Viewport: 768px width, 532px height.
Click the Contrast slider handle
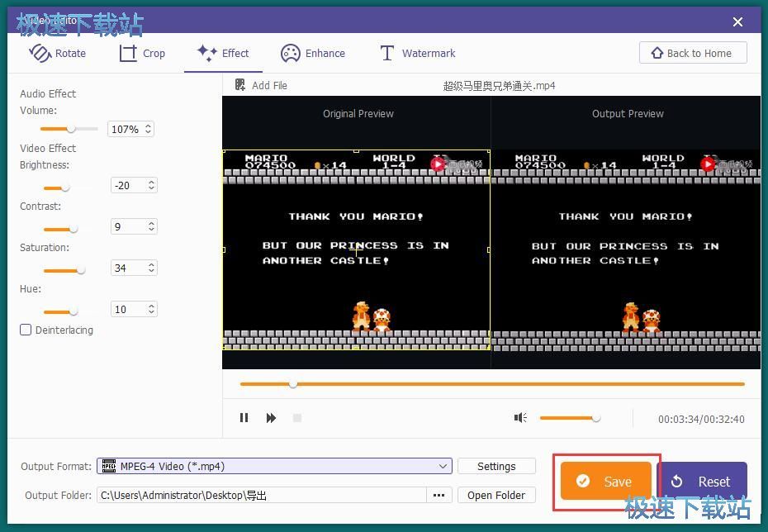(73, 229)
